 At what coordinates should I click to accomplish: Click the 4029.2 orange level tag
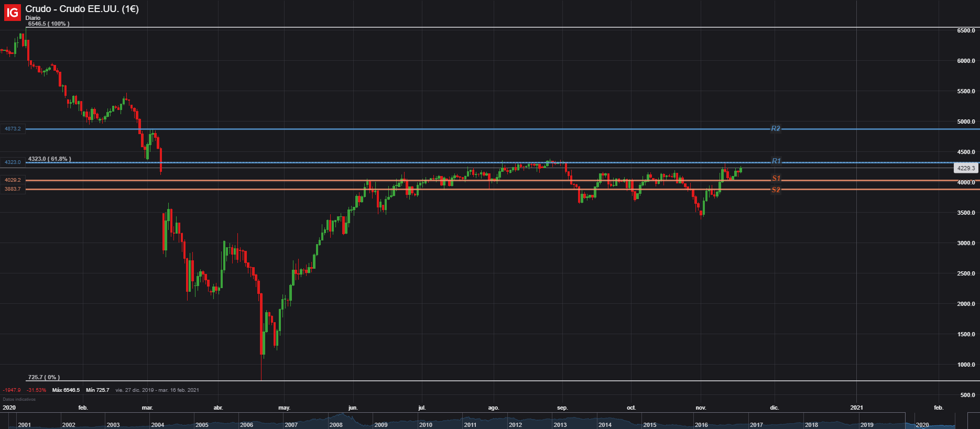click(13, 180)
